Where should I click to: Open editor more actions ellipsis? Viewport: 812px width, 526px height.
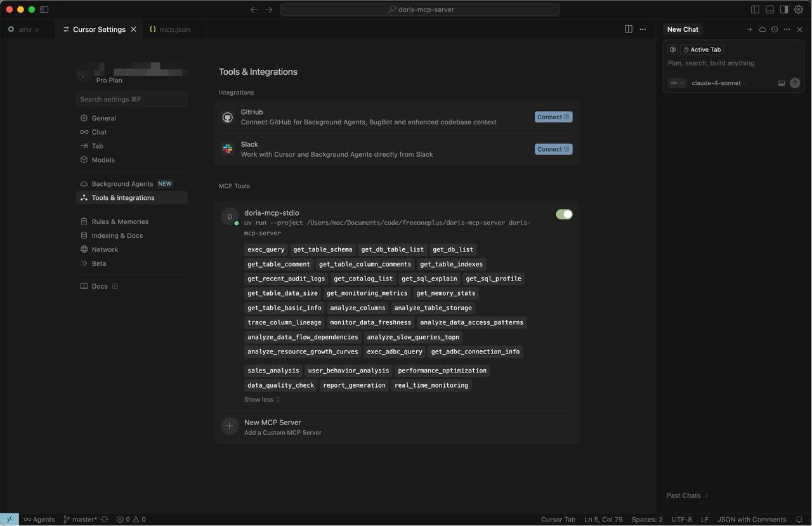(643, 29)
